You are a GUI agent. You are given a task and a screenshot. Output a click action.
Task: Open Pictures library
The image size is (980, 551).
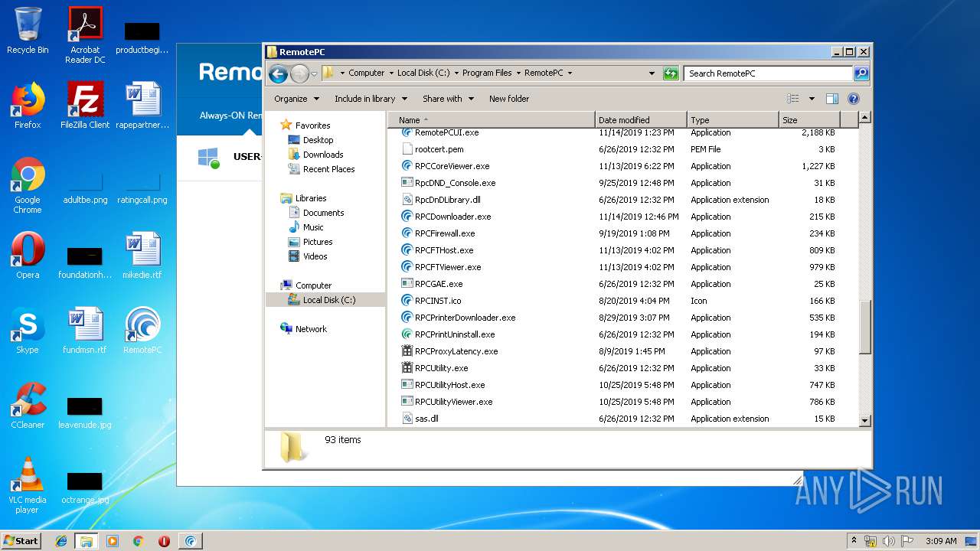tap(317, 242)
